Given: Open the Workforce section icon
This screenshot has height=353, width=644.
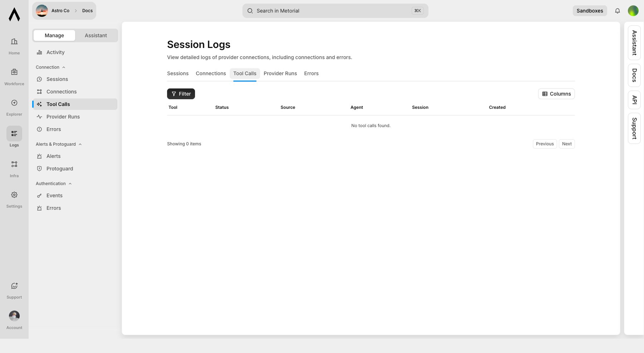Looking at the screenshot, I should [x=14, y=72].
